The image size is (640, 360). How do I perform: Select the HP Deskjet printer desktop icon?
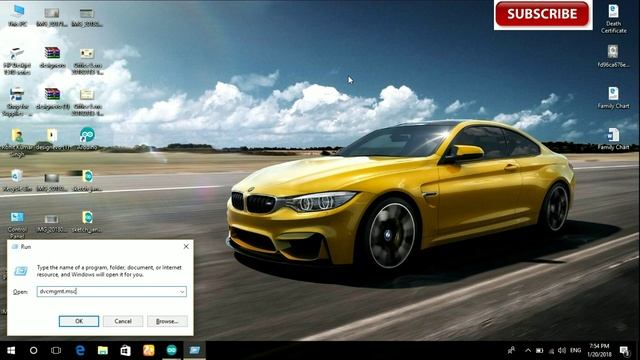(x=17, y=60)
